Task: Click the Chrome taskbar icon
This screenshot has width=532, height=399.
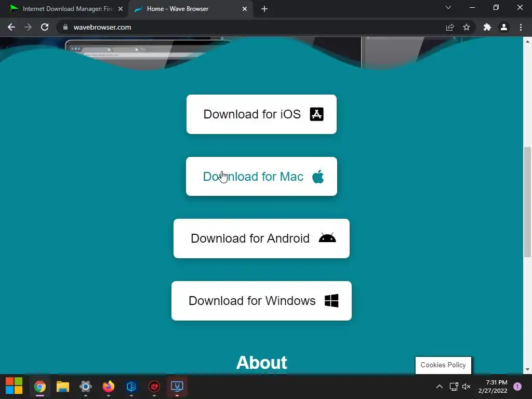Action: point(39,387)
